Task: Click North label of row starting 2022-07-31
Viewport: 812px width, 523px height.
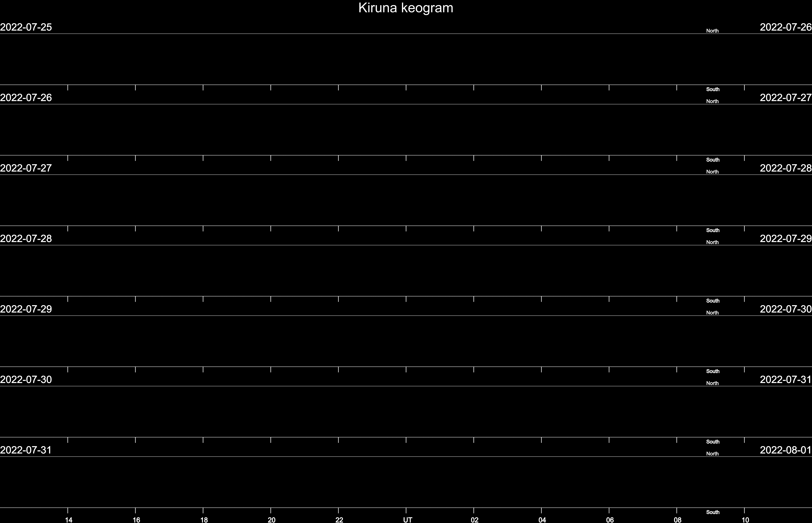Action: pos(712,454)
